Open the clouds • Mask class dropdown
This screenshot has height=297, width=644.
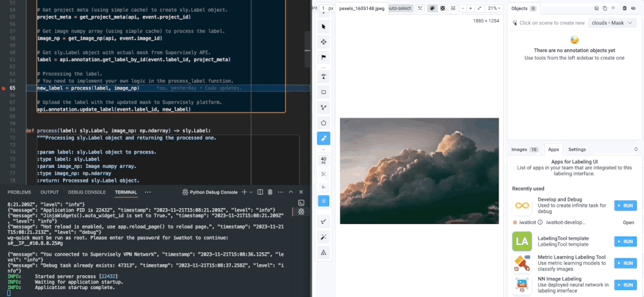coord(612,23)
